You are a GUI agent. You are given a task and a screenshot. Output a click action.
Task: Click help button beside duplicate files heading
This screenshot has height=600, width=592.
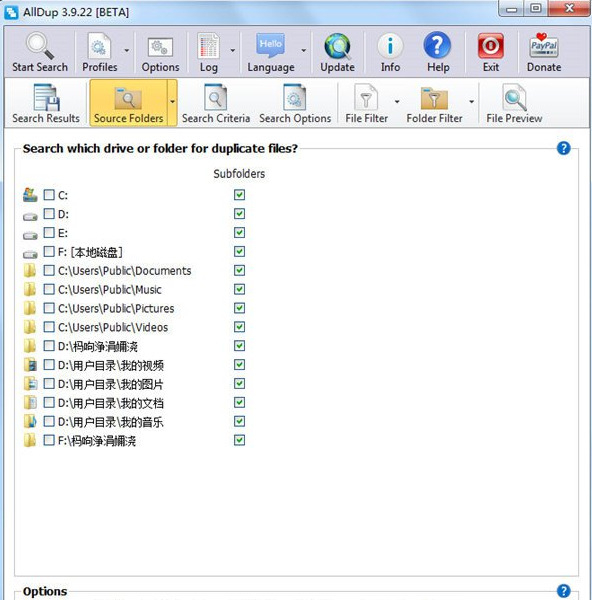(x=563, y=148)
